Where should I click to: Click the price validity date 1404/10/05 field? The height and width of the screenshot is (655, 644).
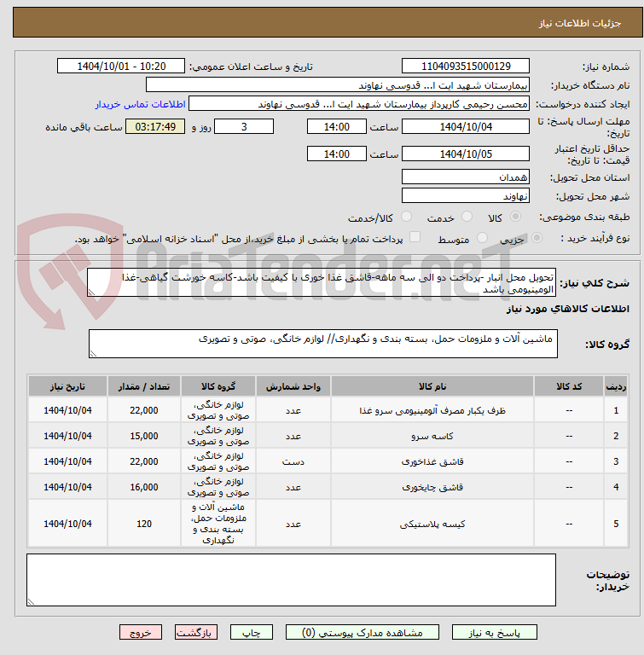pyautogui.click(x=466, y=154)
